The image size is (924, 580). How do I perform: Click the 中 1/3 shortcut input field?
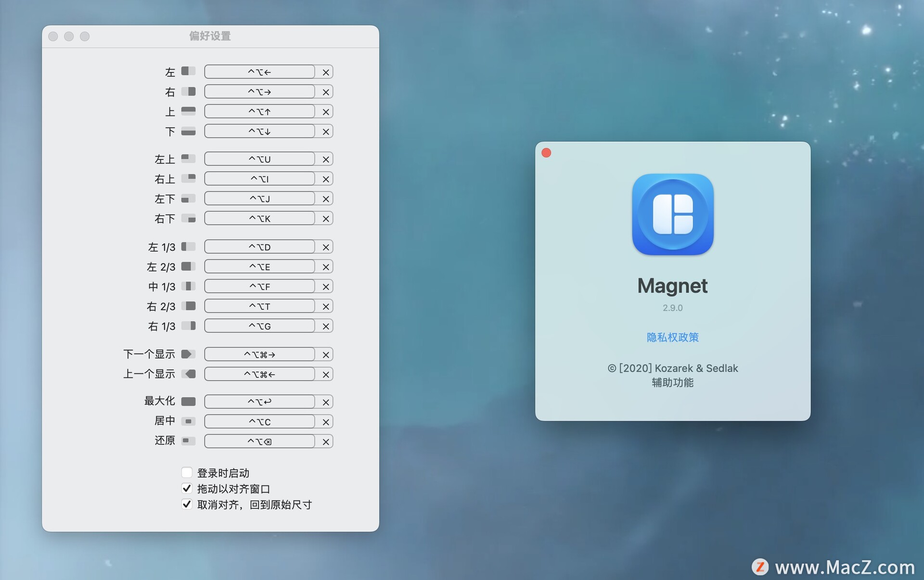(x=260, y=286)
